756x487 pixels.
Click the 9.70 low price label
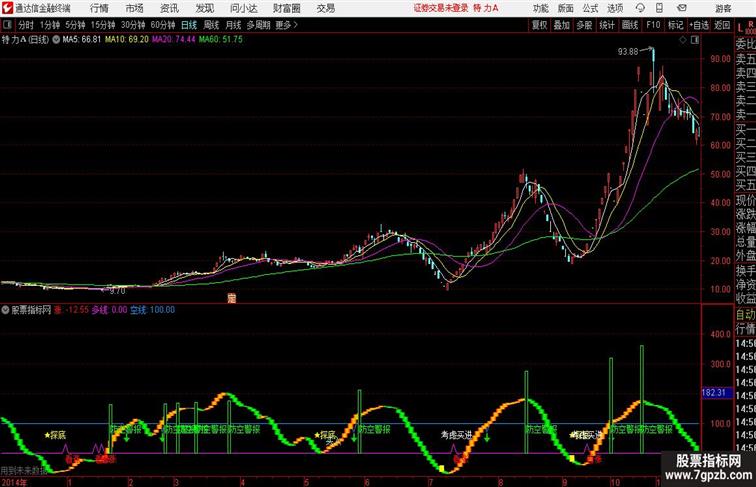tap(117, 291)
